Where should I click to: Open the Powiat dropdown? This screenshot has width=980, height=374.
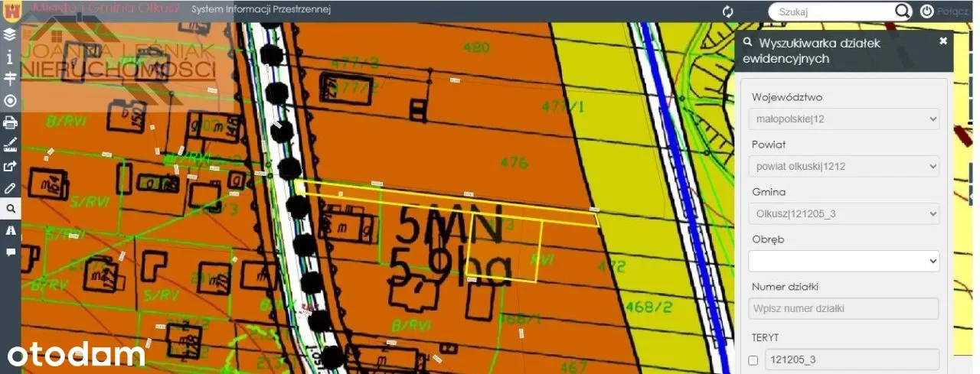pyautogui.click(x=843, y=166)
